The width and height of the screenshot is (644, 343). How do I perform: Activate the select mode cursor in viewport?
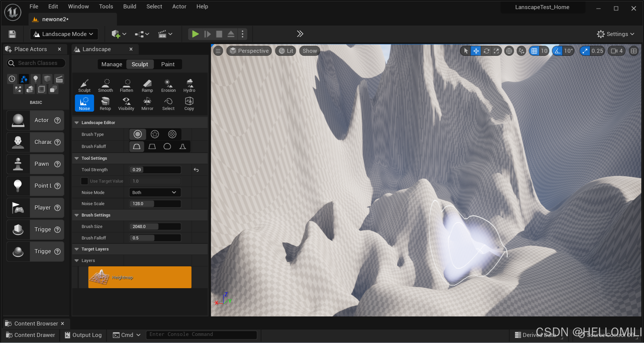(466, 51)
